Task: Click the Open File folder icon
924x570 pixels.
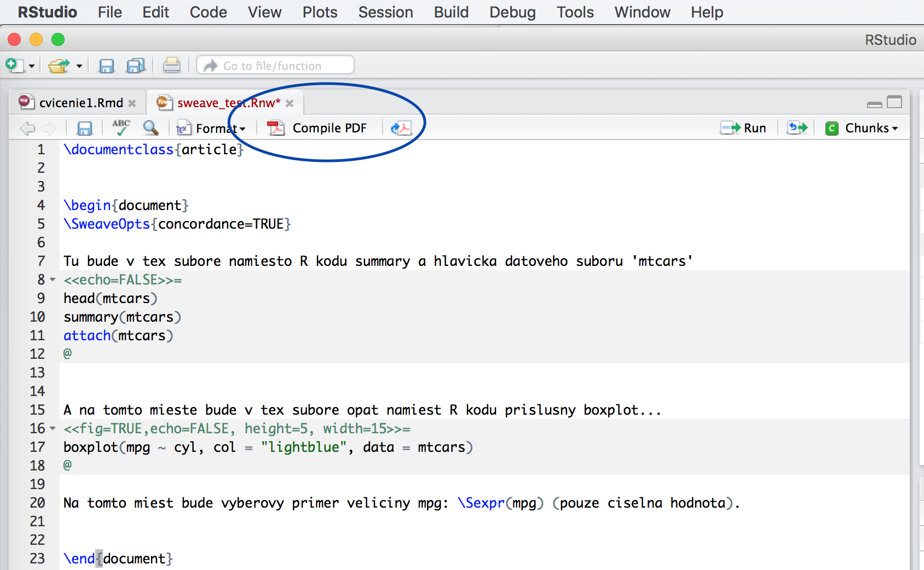Action: click(59, 66)
